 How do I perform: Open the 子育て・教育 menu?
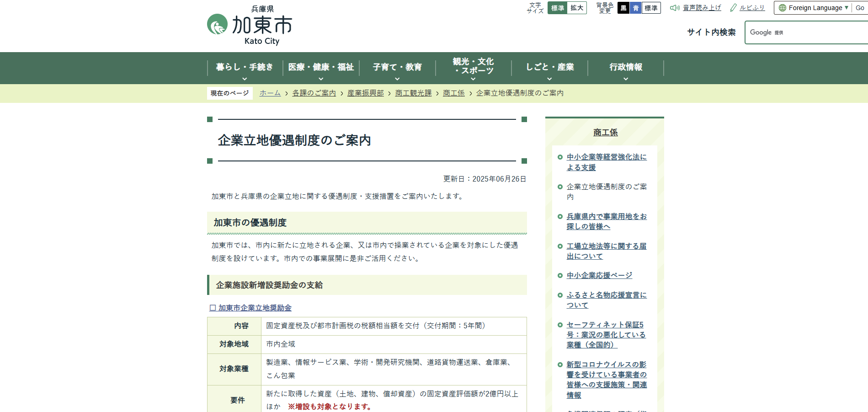397,67
